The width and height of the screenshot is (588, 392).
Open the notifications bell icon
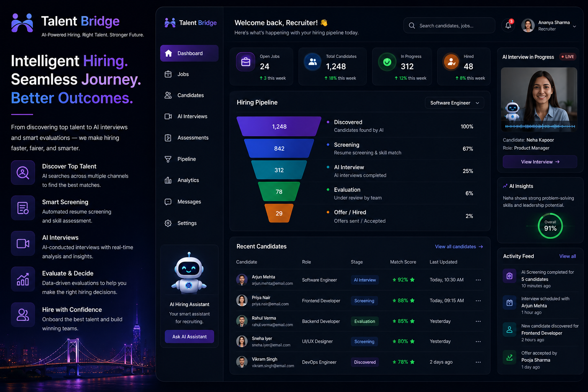click(508, 26)
